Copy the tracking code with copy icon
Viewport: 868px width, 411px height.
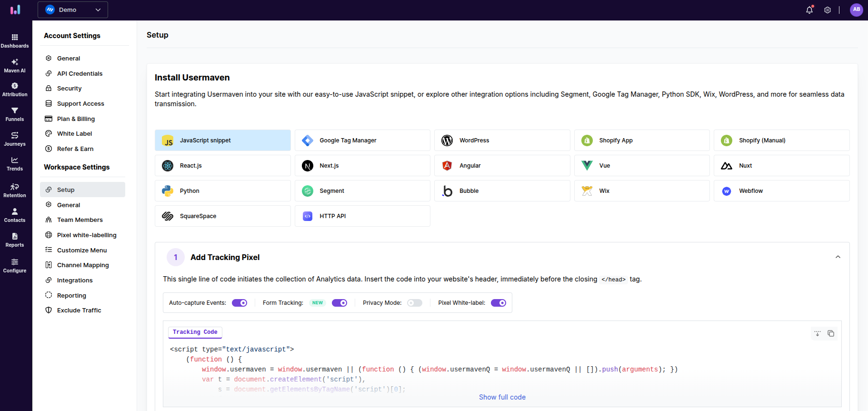831,333
